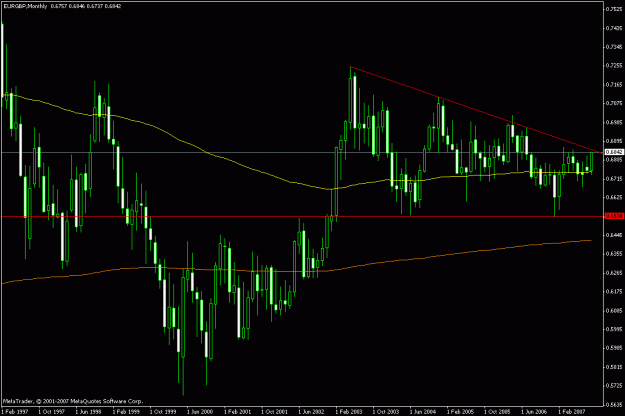This screenshot has height=416, width=625.
Task: Click the 1 Oct 1999 date label
Action: 163,412
